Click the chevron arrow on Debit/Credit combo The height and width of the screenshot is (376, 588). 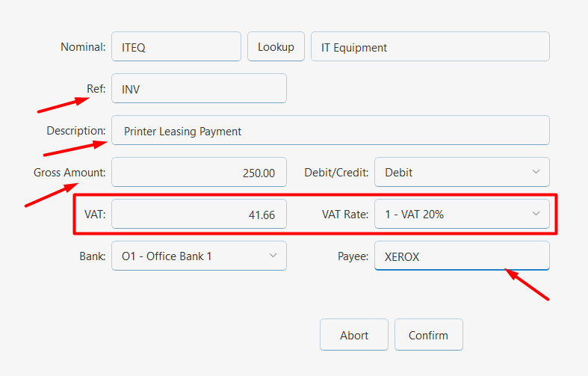pos(536,172)
